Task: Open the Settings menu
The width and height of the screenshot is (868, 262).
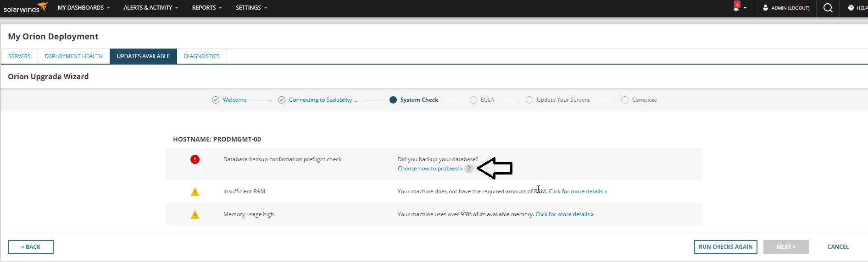Action: click(251, 8)
